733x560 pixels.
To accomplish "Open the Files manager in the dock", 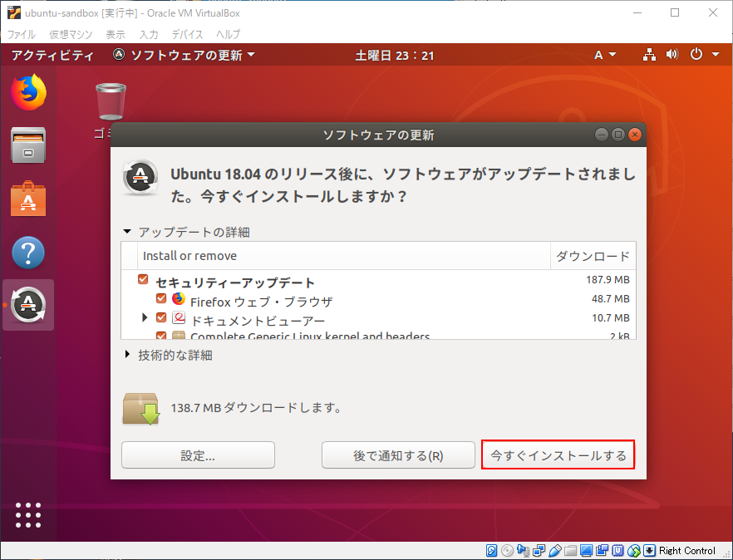I will (28, 145).
